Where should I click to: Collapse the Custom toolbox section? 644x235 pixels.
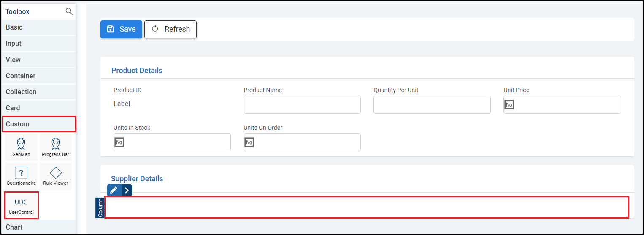[38, 124]
